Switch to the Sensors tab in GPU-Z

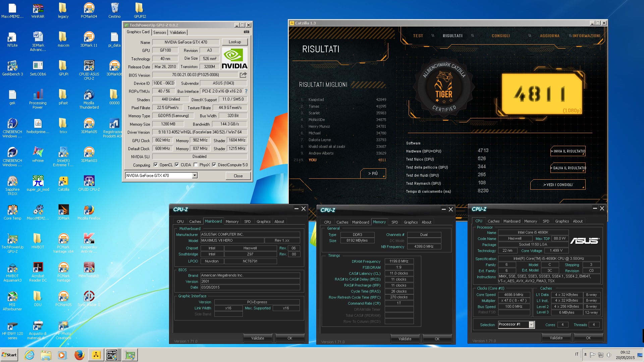160,32
